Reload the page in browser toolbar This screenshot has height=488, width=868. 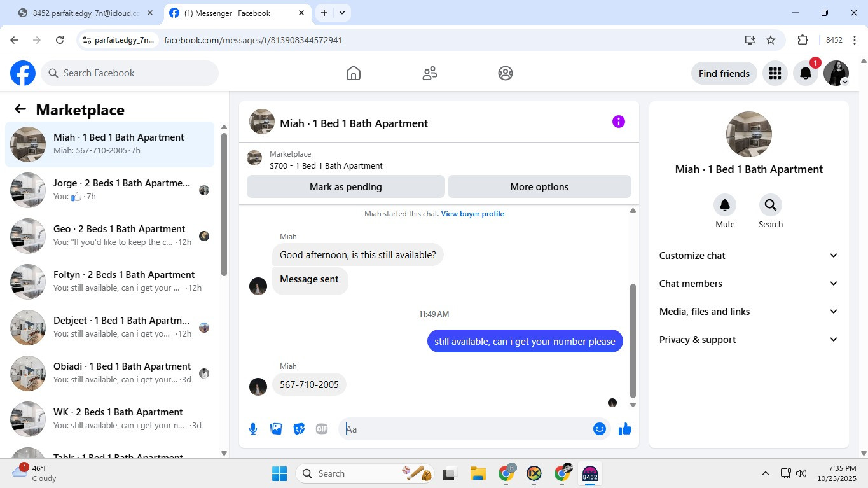click(60, 40)
